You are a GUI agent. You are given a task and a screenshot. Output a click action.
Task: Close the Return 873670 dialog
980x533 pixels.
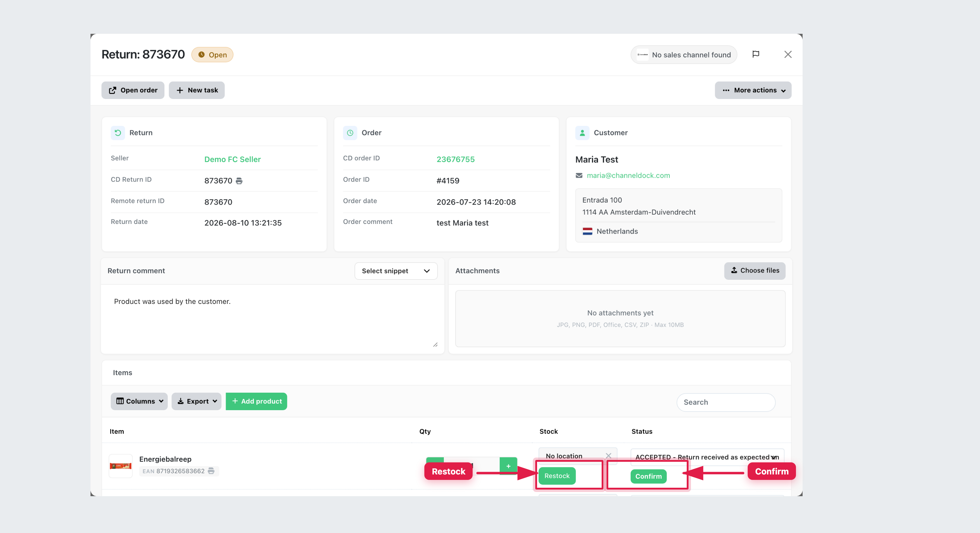pyautogui.click(x=788, y=54)
